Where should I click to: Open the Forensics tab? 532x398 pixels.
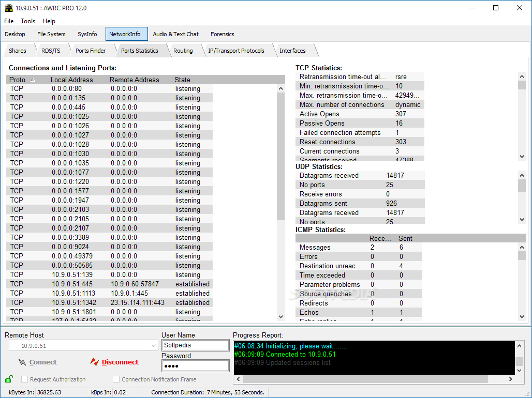click(x=222, y=34)
